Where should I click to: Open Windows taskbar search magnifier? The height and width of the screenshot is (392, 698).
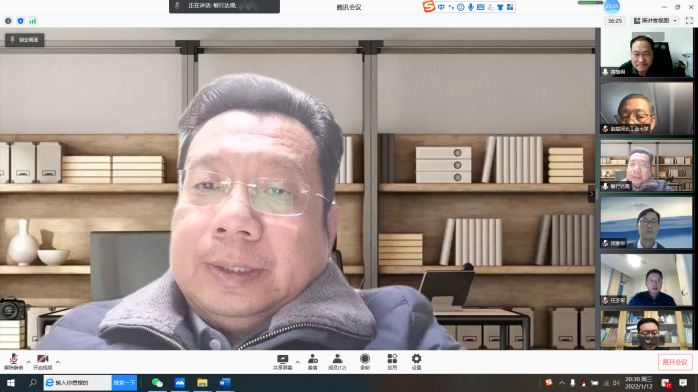click(32, 383)
